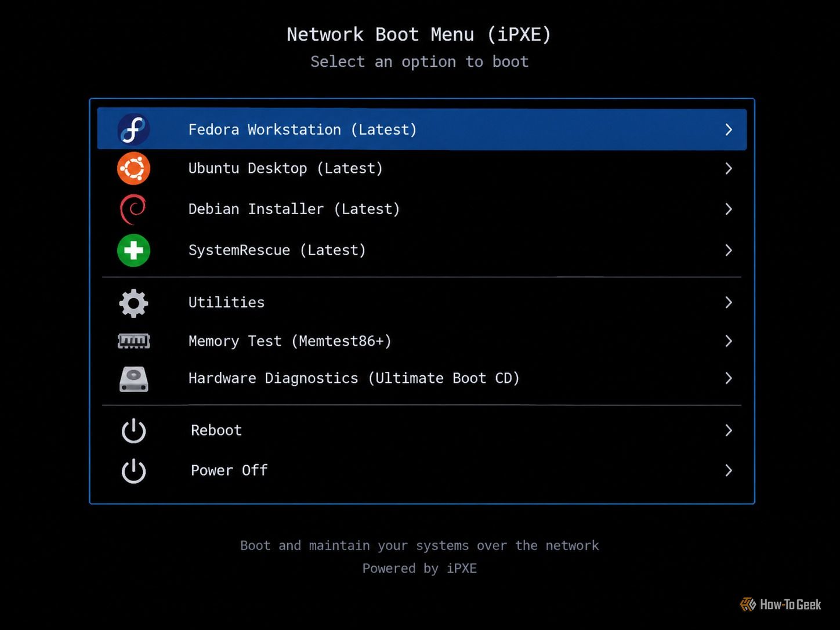Click the Ubuntu logo icon
This screenshot has width=840, height=630.
133,168
